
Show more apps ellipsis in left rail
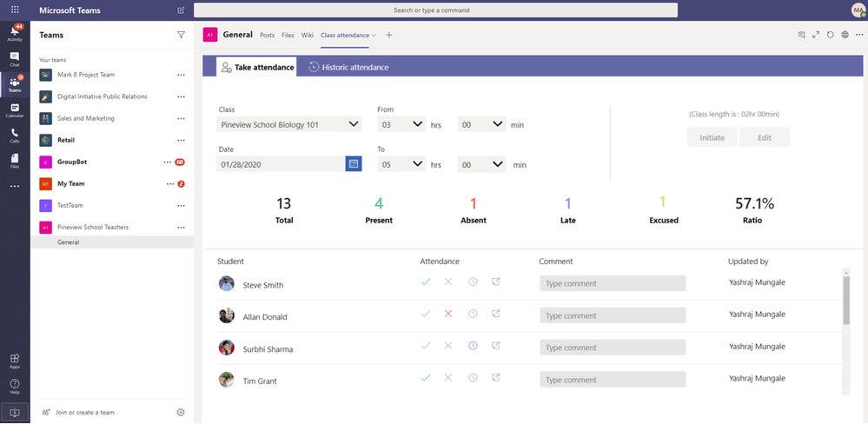click(x=15, y=186)
